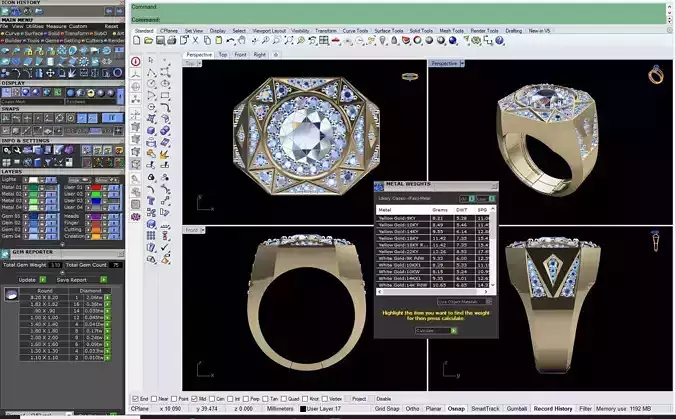Toggle the Perp osnap checkbox
Image resolution: width=676 pixels, height=419 pixels.
(x=246, y=399)
